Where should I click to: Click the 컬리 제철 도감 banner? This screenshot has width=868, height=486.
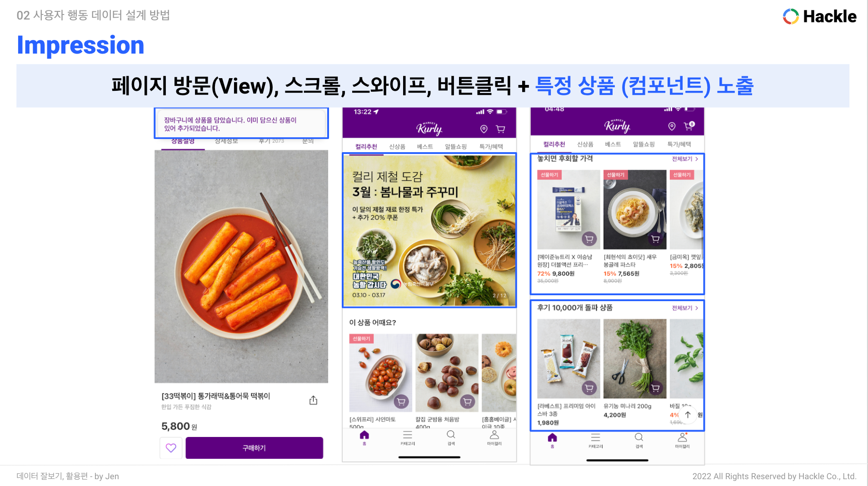pos(429,230)
